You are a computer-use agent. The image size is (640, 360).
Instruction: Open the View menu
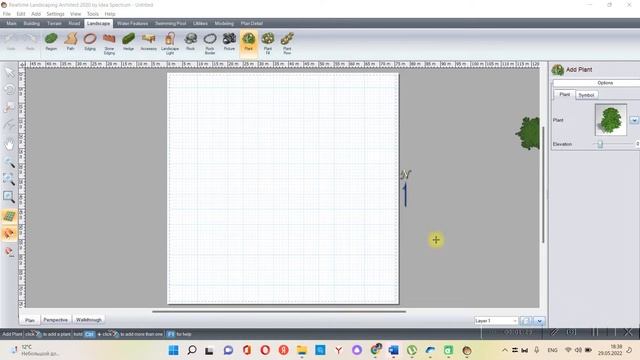click(76, 14)
